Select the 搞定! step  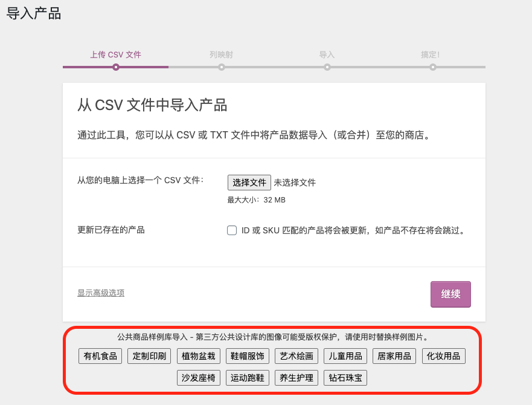pos(430,54)
